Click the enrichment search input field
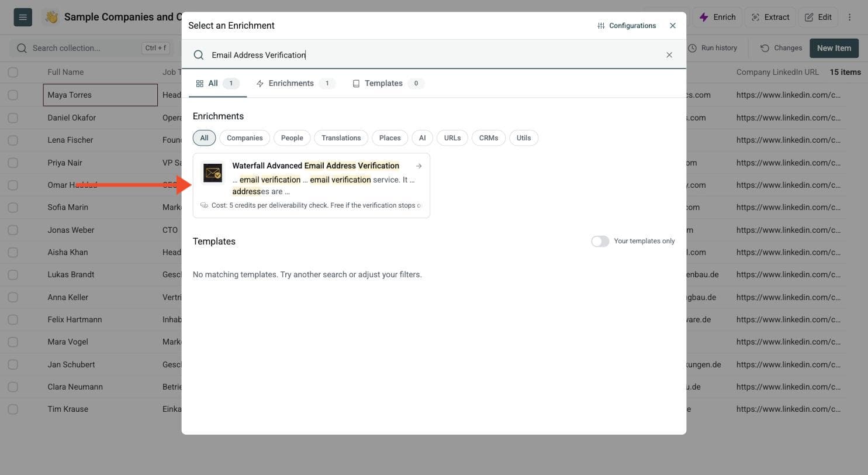Screen dimensions: 868x475 (x=434, y=55)
